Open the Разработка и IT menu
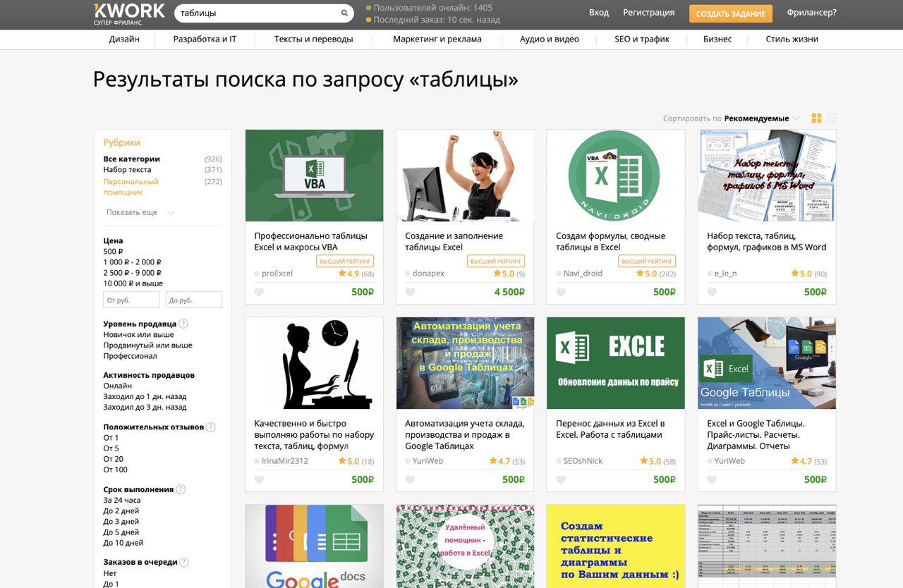 pyautogui.click(x=205, y=39)
